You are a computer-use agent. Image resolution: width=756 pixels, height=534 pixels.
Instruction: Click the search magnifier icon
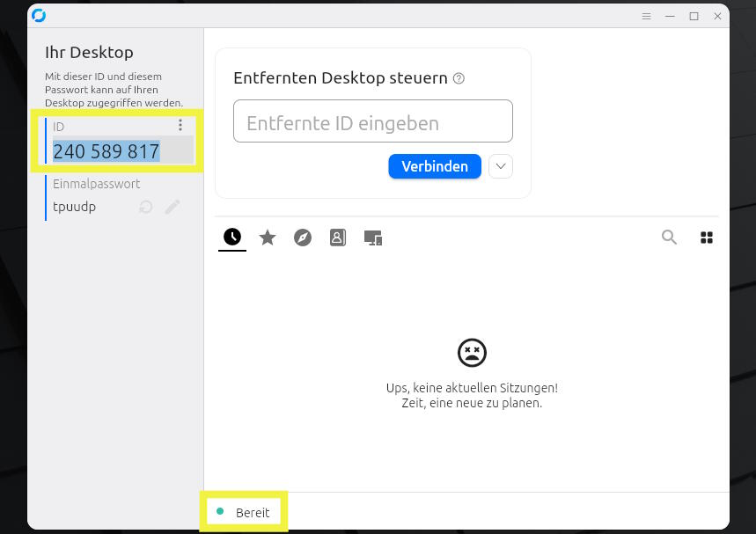669,238
